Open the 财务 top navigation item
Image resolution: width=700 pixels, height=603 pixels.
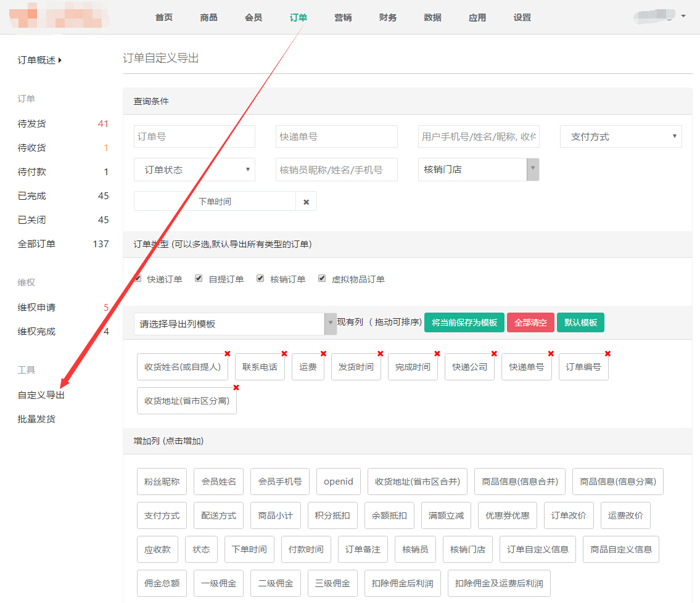click(x=388, y=17)
